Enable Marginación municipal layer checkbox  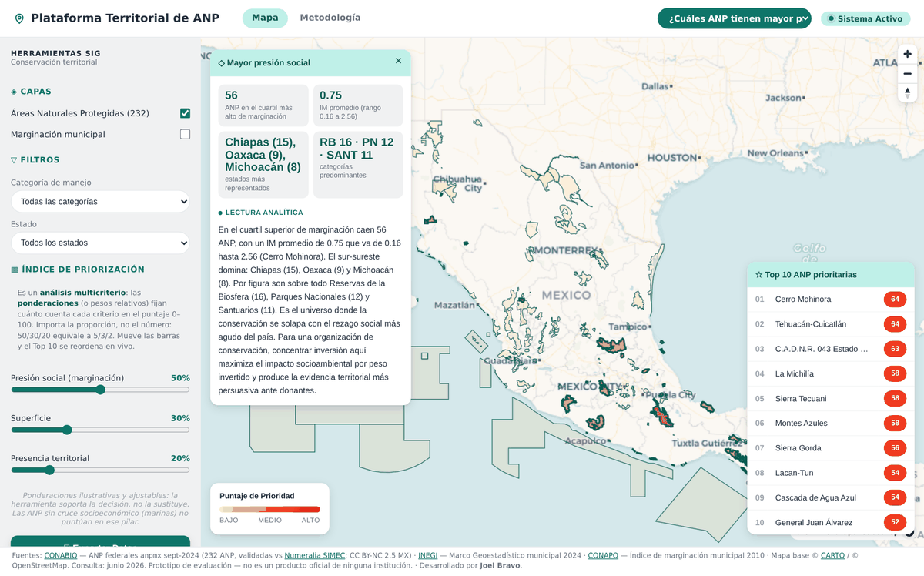point(185,134)
